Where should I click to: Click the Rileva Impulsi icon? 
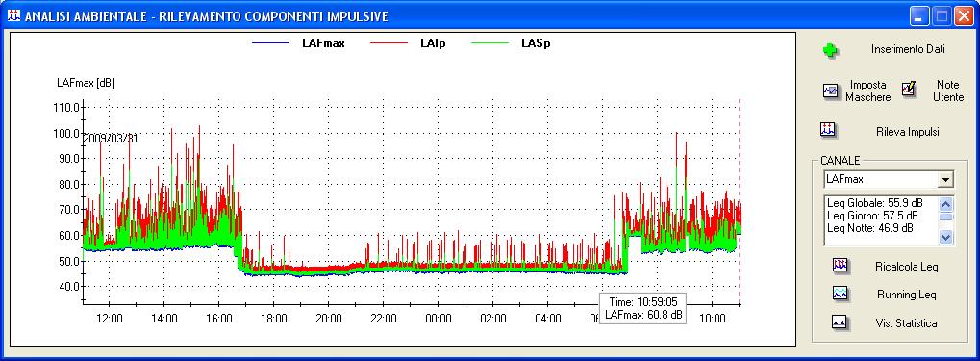pyautogui.click(x=828, y=130)
